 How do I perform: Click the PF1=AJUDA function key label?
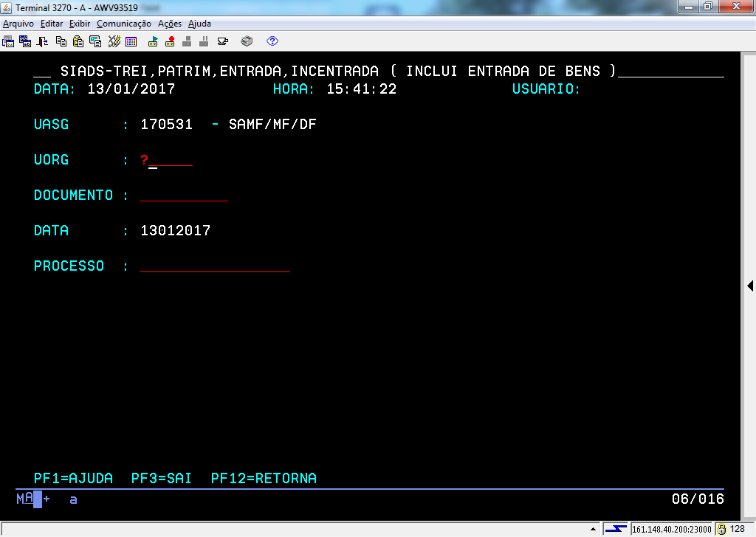pyautogui.click(x=73, y=478)
